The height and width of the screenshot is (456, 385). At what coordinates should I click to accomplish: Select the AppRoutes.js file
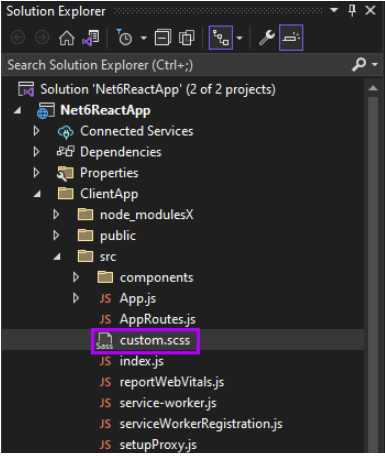coord(158,319)
